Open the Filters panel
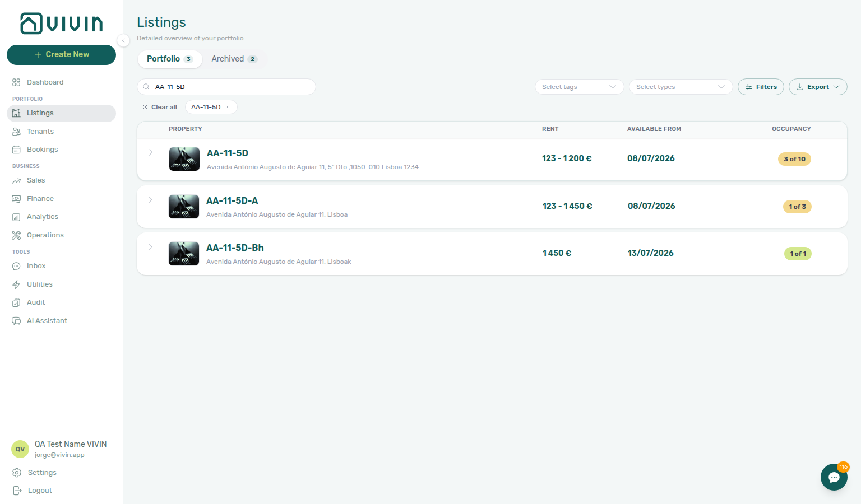 click(x=761, y=87)
